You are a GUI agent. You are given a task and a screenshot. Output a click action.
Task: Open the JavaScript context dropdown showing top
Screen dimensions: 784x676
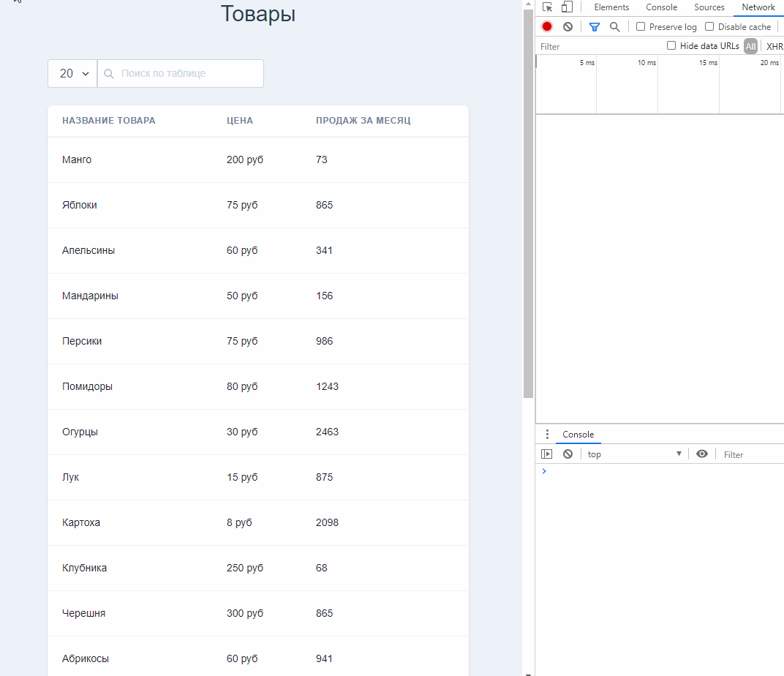633,454
